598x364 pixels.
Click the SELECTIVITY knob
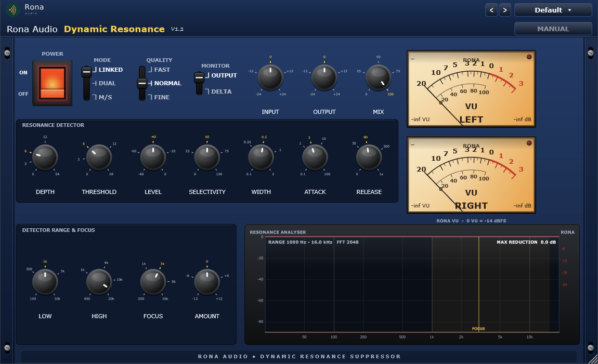(207, 157)
